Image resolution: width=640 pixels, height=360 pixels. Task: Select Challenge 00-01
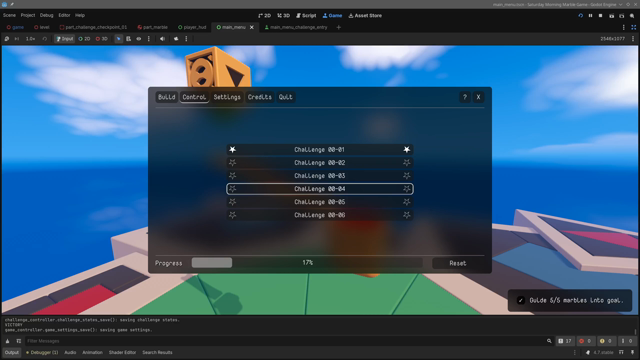(320, 150)
